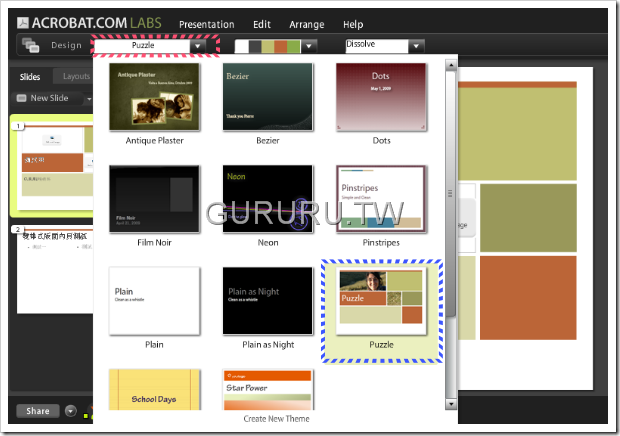This screenshot has width=620, height=436.
Task: Select slide 2 thumbnail in panel
Action: [55, 271]
